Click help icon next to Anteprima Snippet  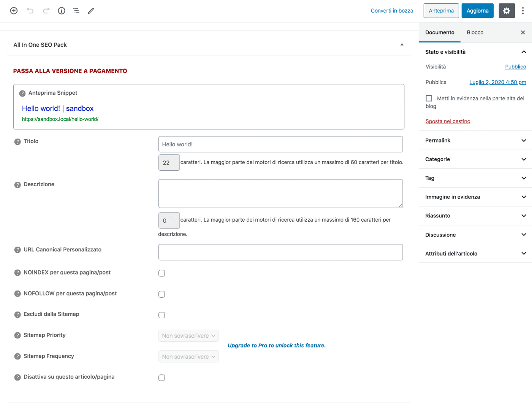22,93
